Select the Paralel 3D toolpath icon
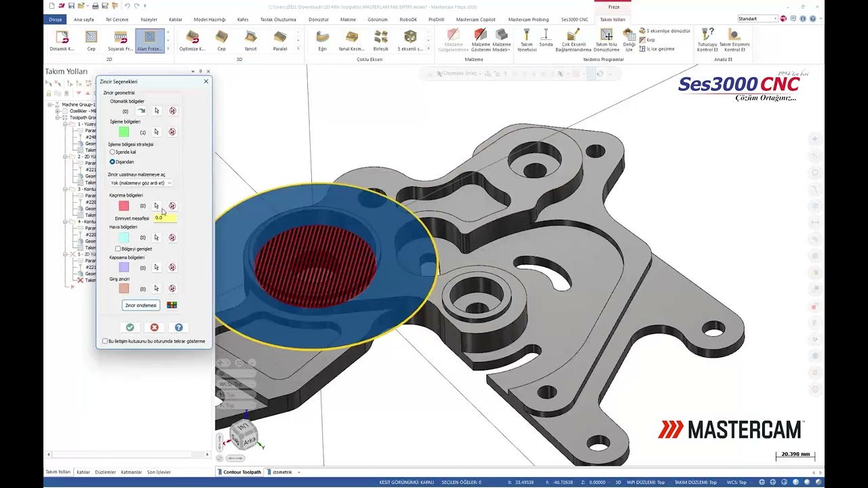The image size is (868, 488). pos(279,41)
